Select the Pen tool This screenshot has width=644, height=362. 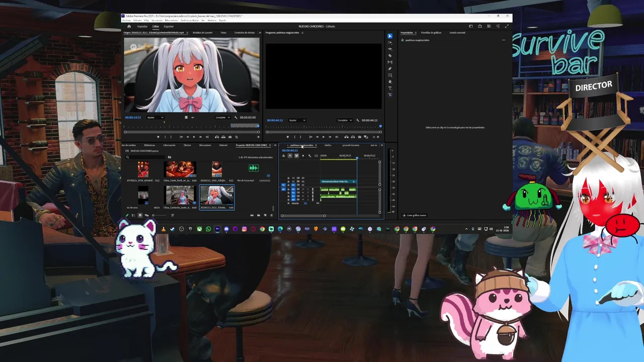pyautogui.click(x=390, y=68)
